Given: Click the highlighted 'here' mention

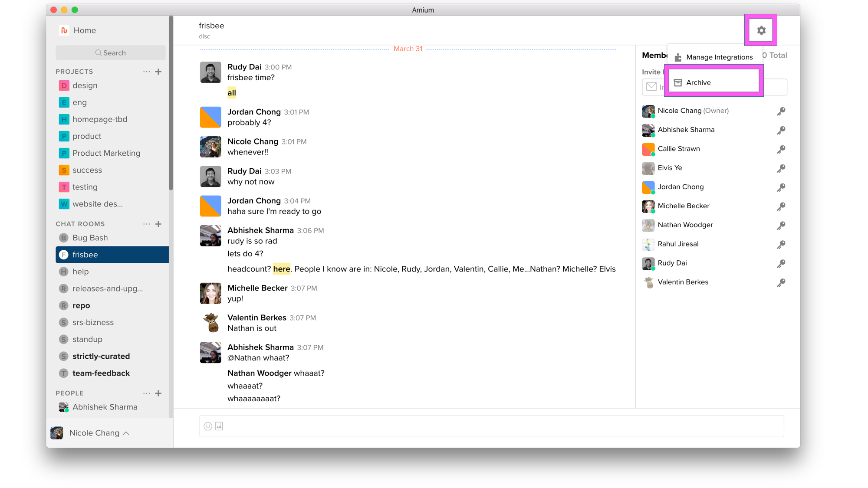Looking at the screenshot, I should [x=282, y=269].
